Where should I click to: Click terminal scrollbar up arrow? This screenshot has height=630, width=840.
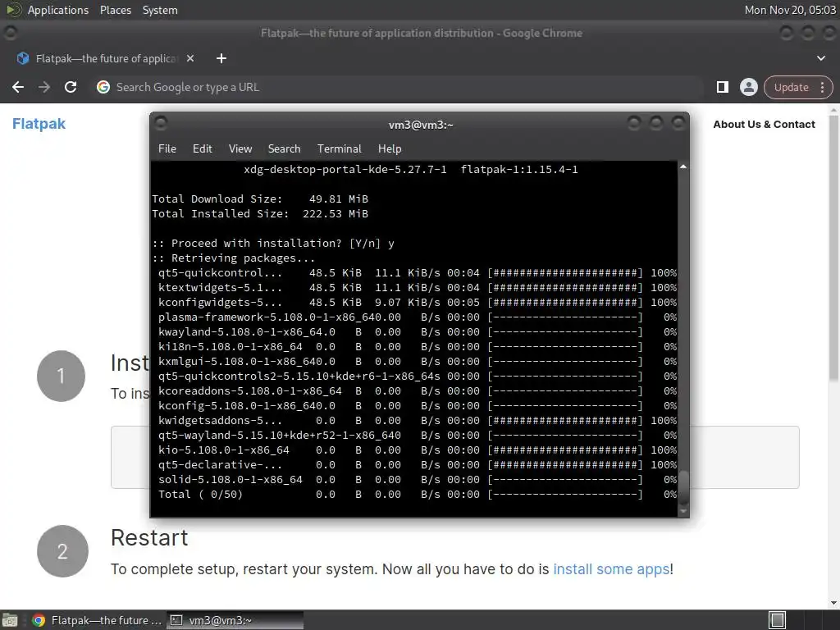683,167
